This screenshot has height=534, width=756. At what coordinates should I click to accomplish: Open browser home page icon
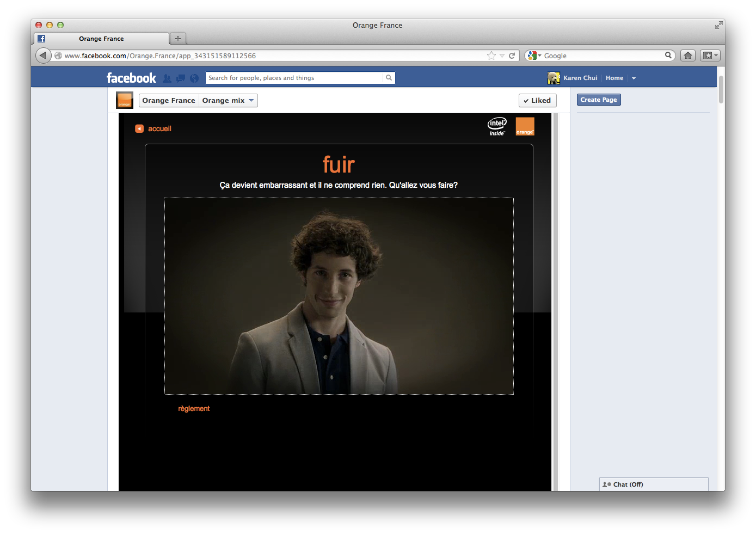pos(688,56)
